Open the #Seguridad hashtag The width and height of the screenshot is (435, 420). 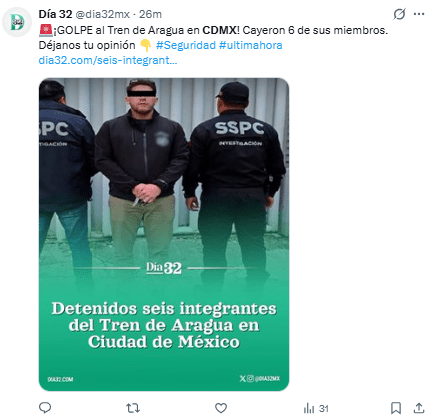click(186, 45)
